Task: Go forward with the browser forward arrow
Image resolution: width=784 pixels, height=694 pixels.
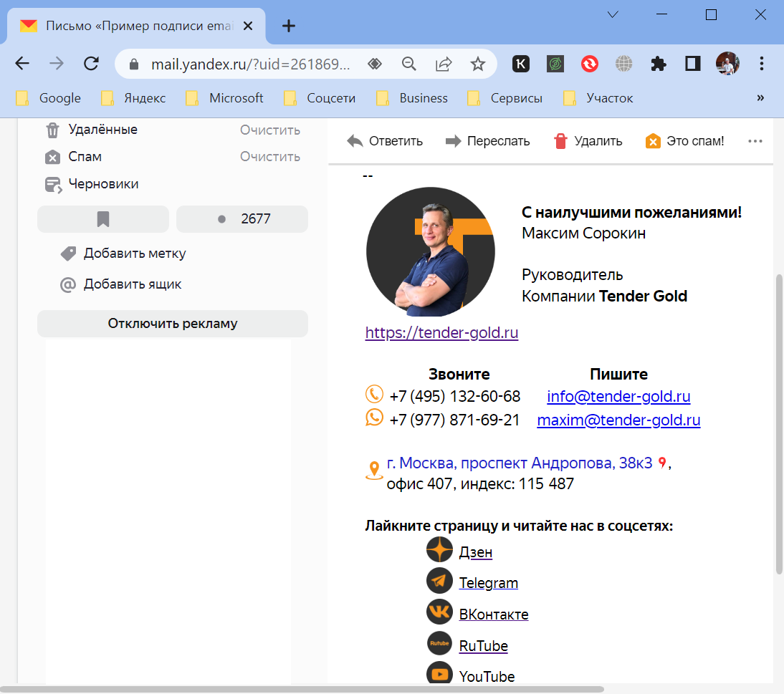Action: (x=57, y=64)
